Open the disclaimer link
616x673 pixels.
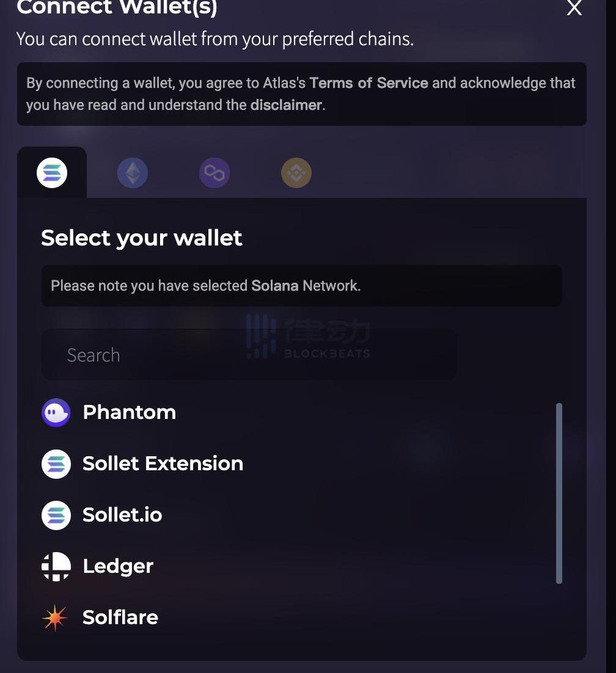pos(286,105)
